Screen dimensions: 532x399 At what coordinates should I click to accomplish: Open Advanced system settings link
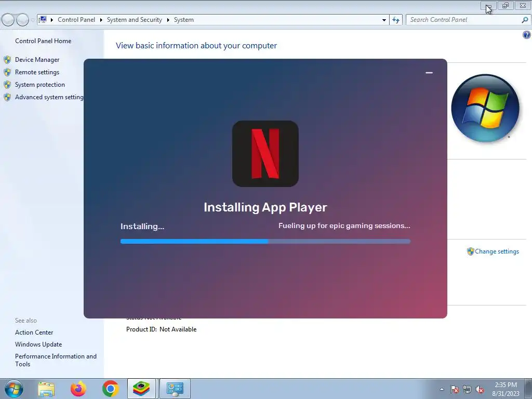pyautogui.click(x=49, y=97)
